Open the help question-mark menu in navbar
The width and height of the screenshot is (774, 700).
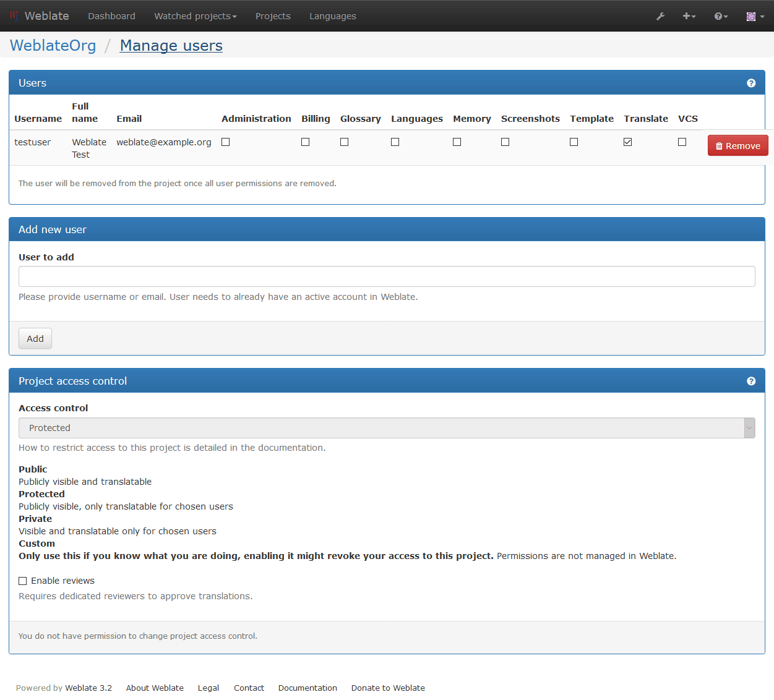tap(721, 16)
